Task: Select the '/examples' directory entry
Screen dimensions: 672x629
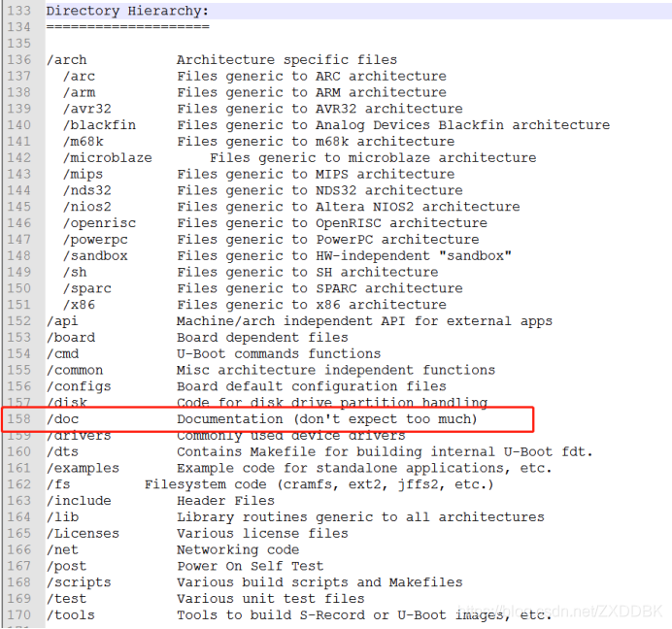Action: click(83, 468)
